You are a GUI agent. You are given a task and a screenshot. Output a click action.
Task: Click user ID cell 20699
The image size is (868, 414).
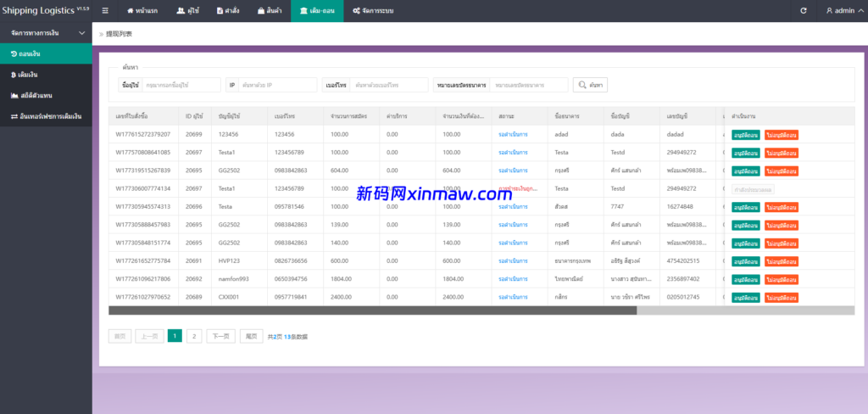(x=194, y=134)
